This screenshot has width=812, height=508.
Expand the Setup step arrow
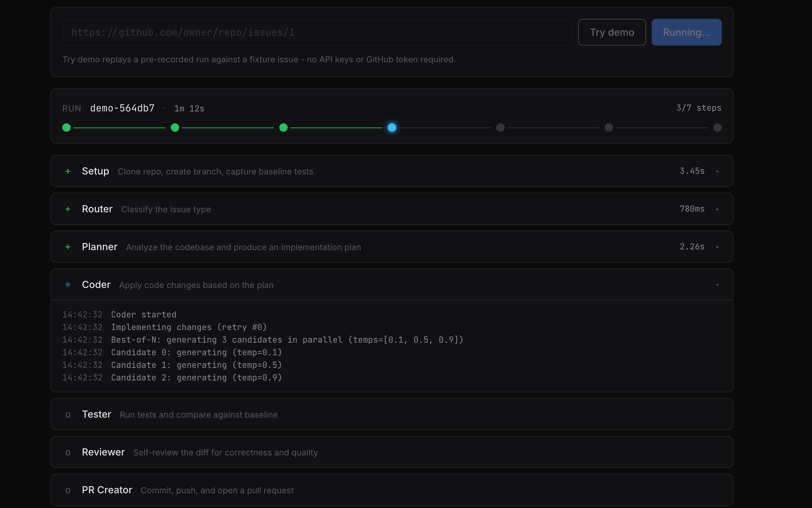click(717, 172)
